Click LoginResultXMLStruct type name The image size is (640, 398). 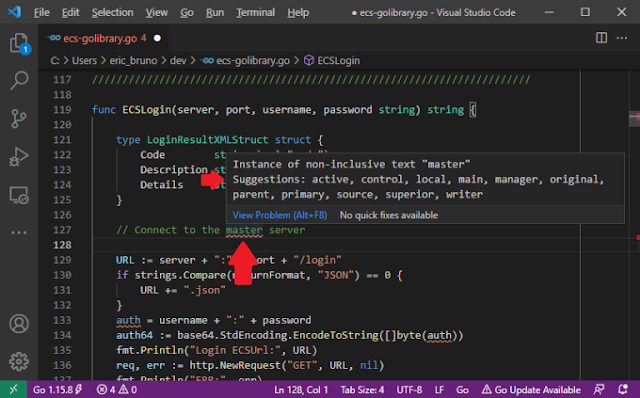[x=208, y=140]
